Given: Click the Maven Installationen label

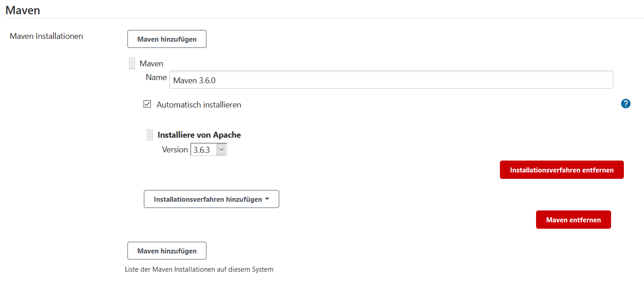Looking at the screenshot, I should point(46,36).
